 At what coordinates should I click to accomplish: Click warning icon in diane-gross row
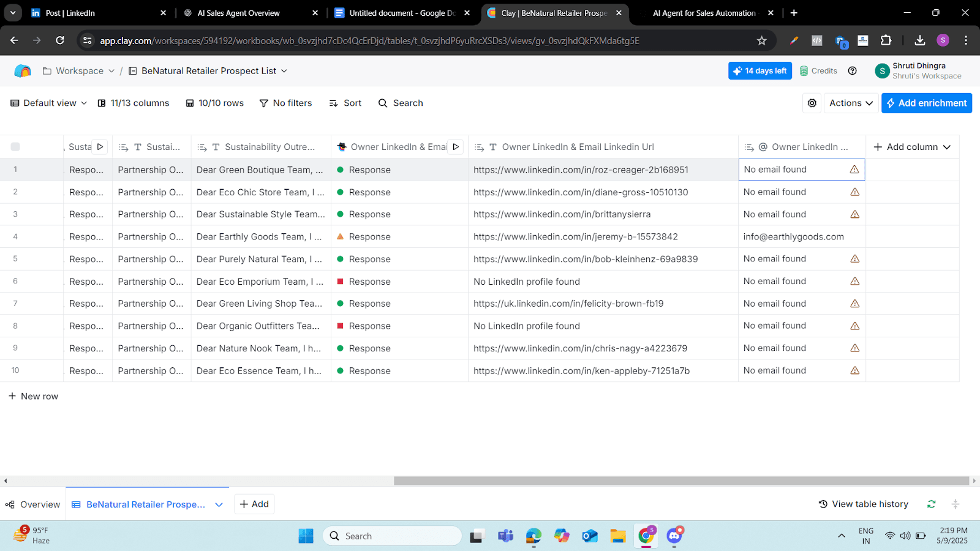[854, 192]
